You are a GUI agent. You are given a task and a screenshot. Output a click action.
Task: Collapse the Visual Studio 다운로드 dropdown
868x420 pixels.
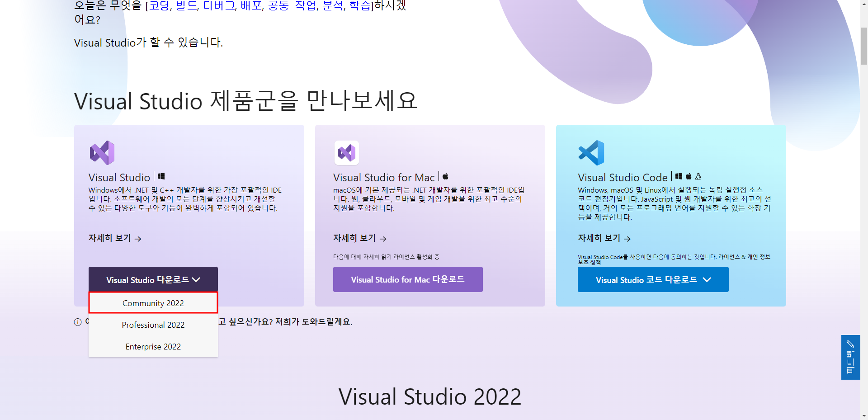(x=153, y=279)
